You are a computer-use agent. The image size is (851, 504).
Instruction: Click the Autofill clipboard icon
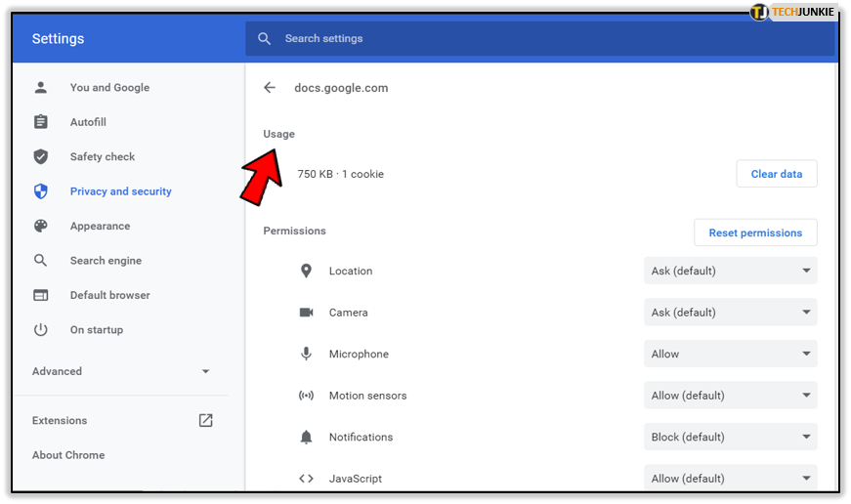tap(41, 121)
